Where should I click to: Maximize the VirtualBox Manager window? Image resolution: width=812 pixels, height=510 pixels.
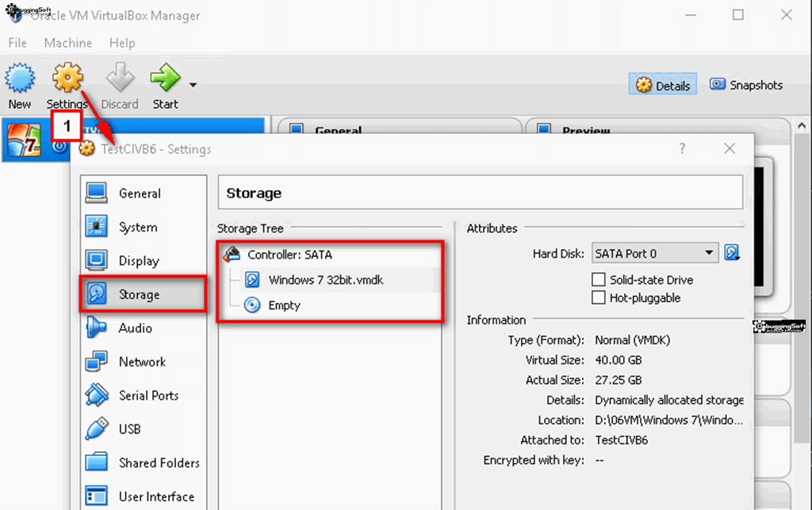coord(738,15)
